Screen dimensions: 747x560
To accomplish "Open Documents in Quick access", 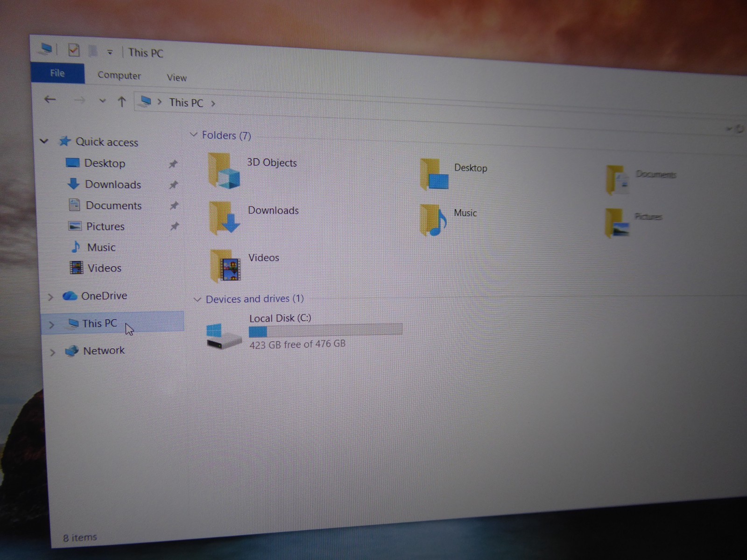I will (113, 205).
